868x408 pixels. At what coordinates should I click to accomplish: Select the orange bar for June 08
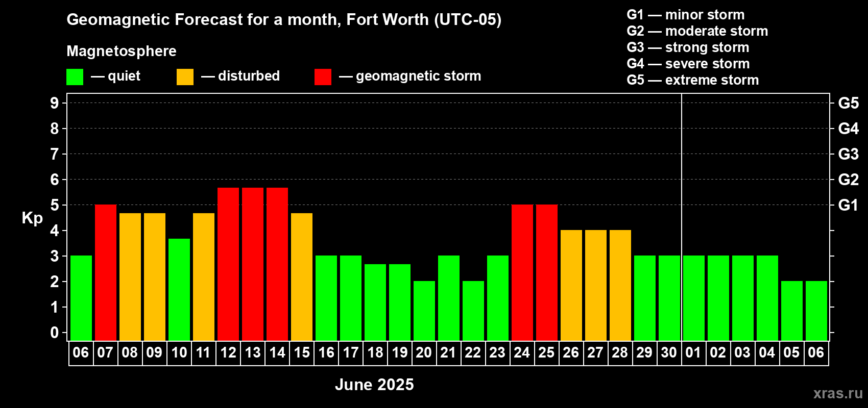[x=130, y=277]
